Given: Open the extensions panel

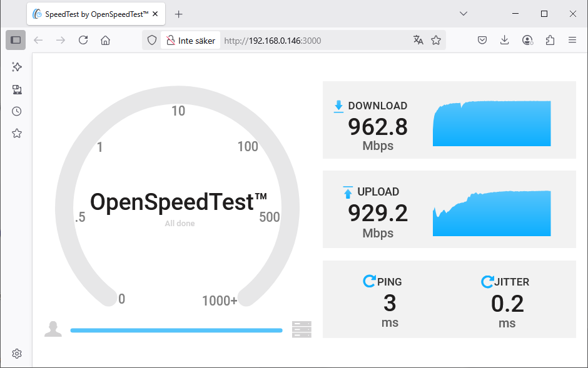Looking at the screenshot, I should tap(550, 40).
